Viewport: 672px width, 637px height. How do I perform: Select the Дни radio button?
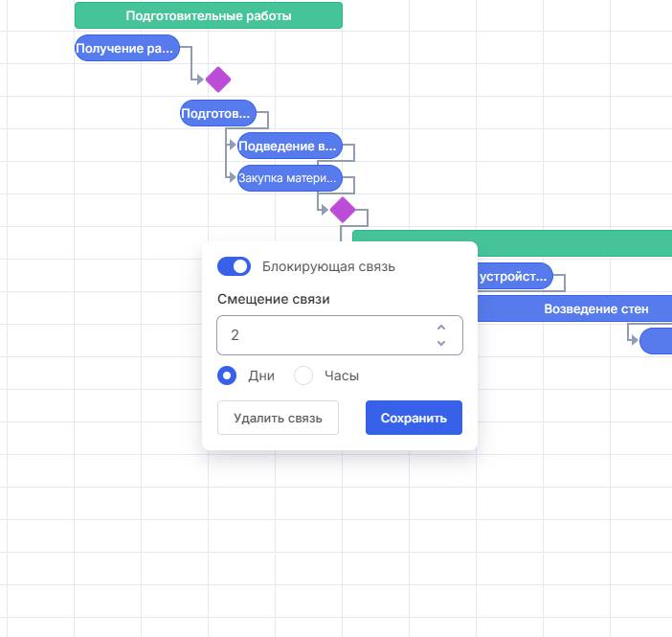(227, 375)
